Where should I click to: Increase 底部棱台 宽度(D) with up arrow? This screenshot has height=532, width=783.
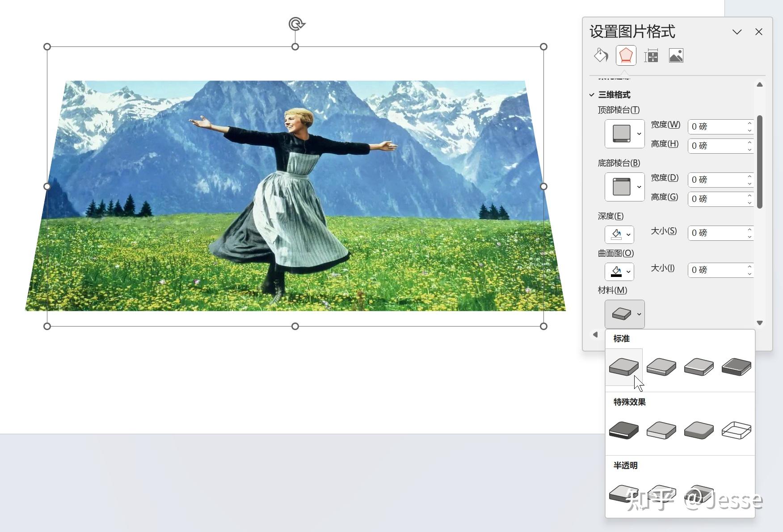coord(749,176)
